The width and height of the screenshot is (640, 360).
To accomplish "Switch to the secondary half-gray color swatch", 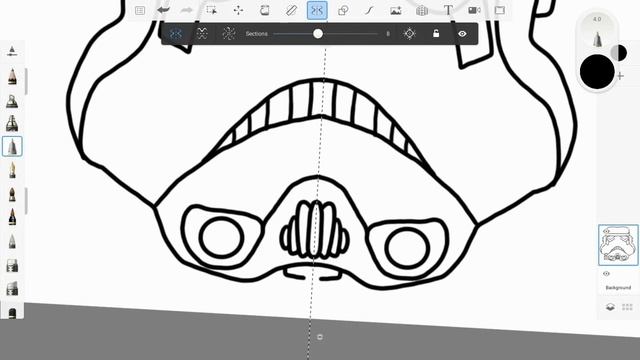I will (x=619, y=53).
